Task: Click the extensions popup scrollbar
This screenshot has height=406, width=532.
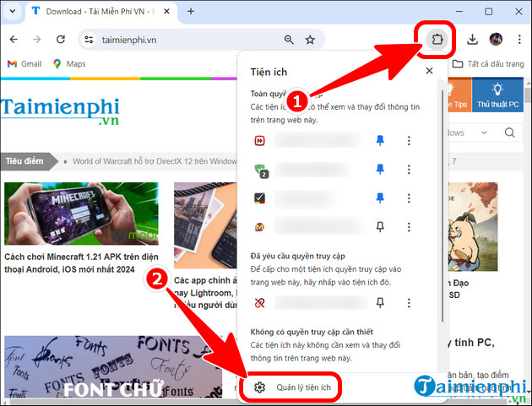Action: pos(442,206)
